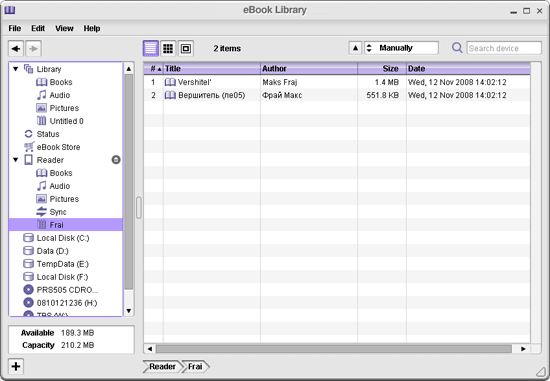Select the Frai collection
Viewport: 550px width, 381px height.
(66, 225)
